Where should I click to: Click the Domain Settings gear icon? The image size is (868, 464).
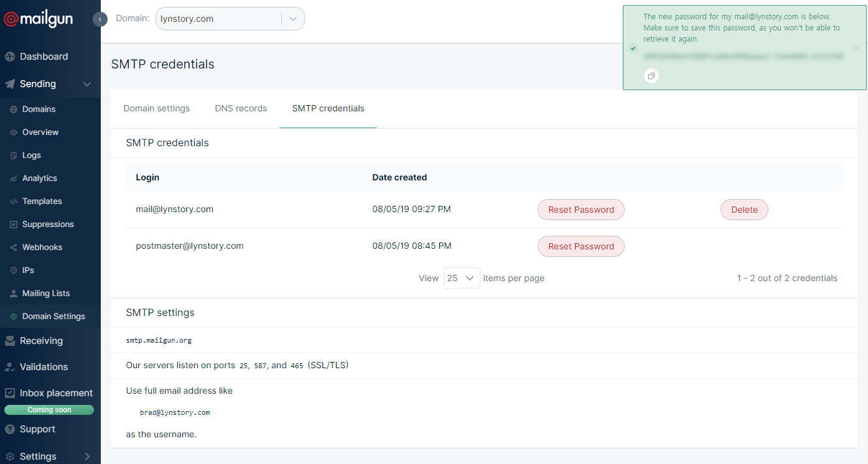click(14, 317)
